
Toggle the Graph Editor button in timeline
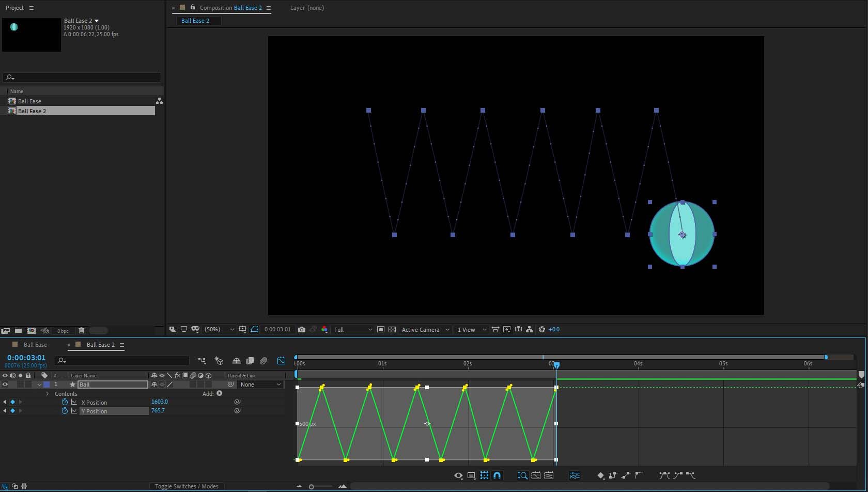click(281, 361)
